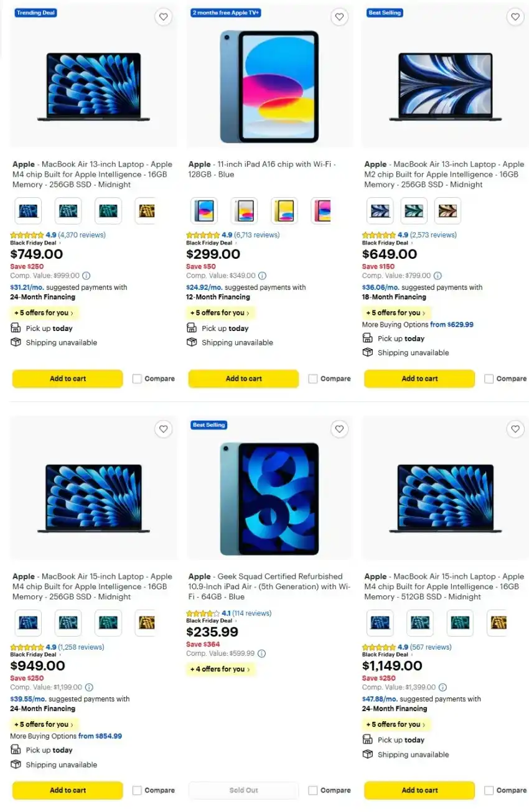This screenshot has height=812, width=529.
Task: Choose the third color swatch for M2 MacBook Air
Action: click(448, 211)
